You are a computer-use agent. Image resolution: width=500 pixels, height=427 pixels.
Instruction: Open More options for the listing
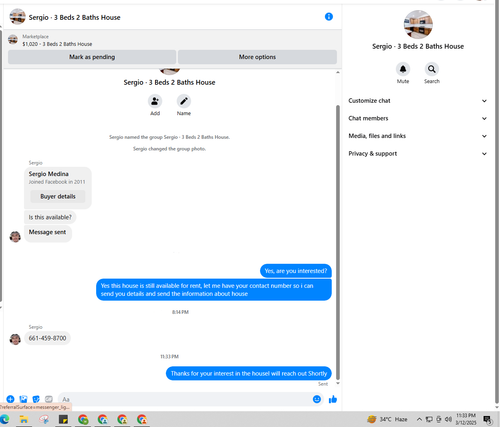coord(257,57)
